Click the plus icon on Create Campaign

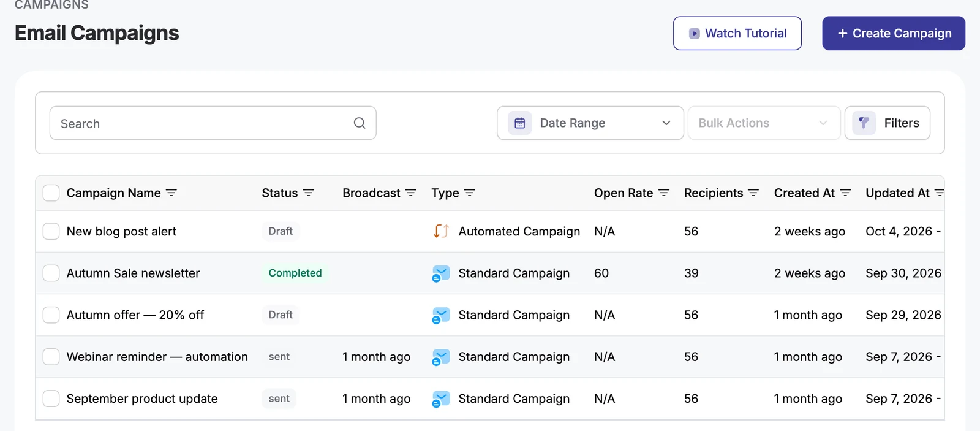pyautogui.click(x=842, y=34)
